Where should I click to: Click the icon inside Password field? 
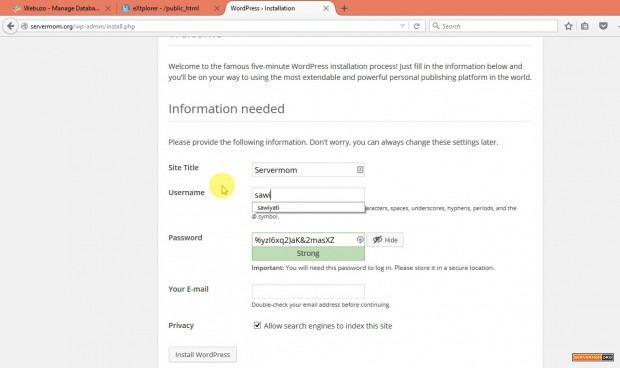(360, 240)
